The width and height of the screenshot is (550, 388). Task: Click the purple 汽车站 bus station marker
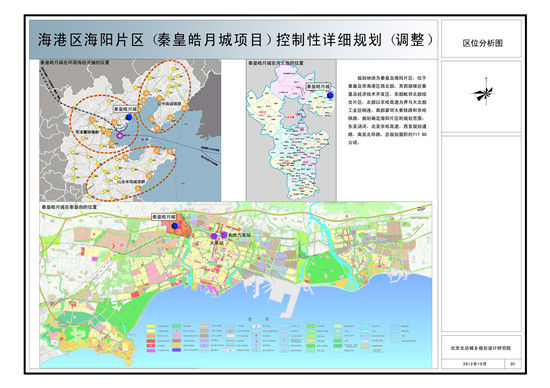(224, 234)
